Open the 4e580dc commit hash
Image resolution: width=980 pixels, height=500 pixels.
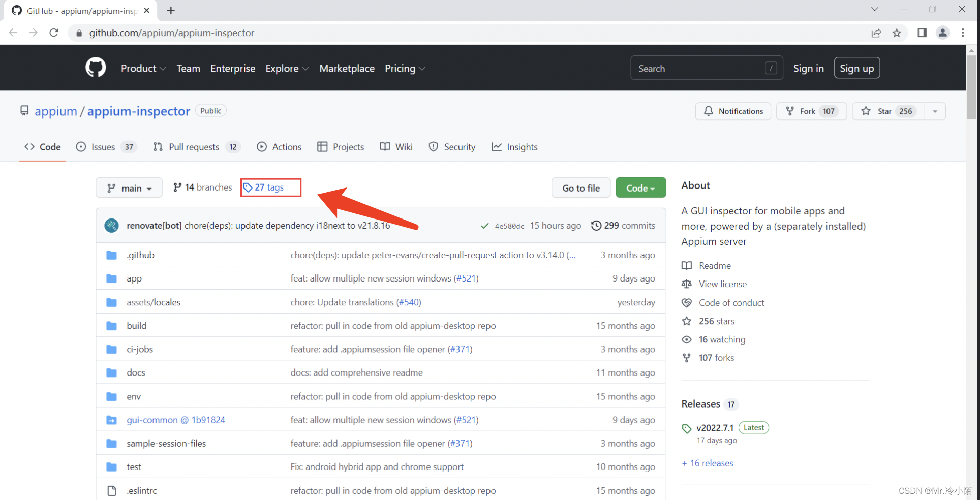point(509,226)
